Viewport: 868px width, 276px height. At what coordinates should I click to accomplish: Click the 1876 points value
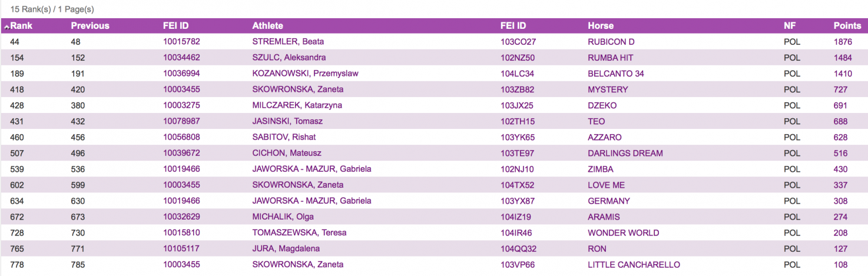[843, 42]
